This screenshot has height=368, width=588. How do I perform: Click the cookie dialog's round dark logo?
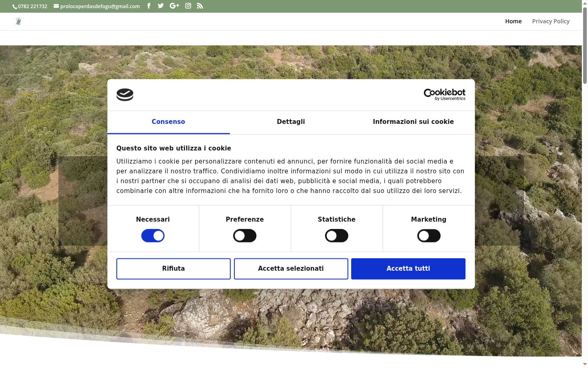point(125,95)
